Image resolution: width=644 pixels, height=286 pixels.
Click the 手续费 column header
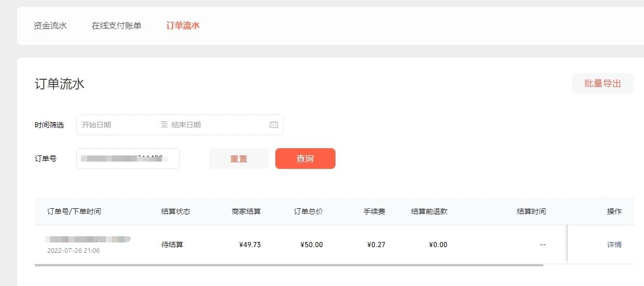(x=374, y=211)
